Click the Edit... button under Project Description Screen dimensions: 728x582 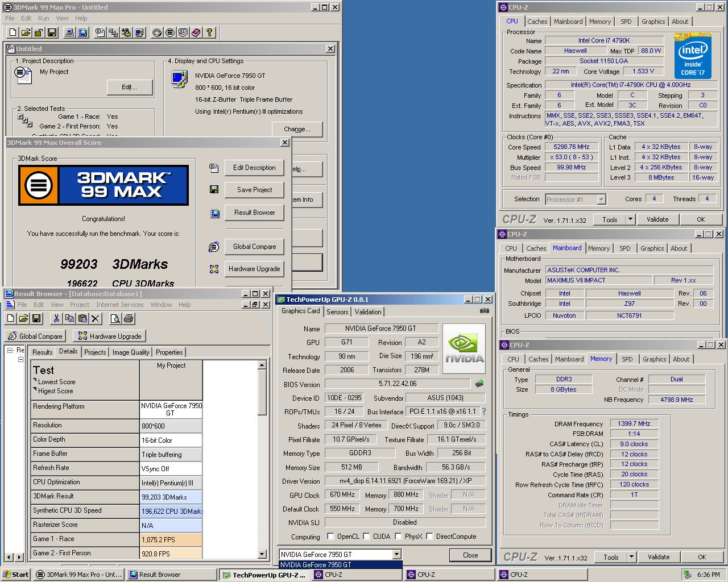(130, 87)
